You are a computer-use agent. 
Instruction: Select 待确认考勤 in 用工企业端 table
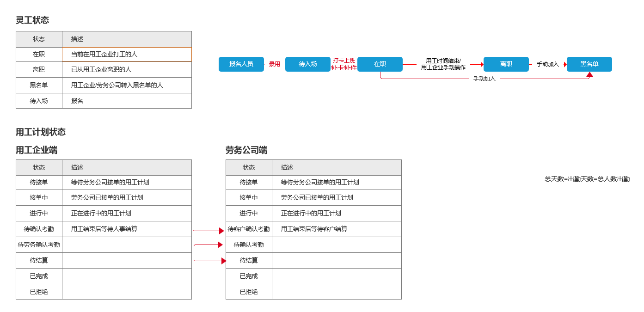point(39,229)
